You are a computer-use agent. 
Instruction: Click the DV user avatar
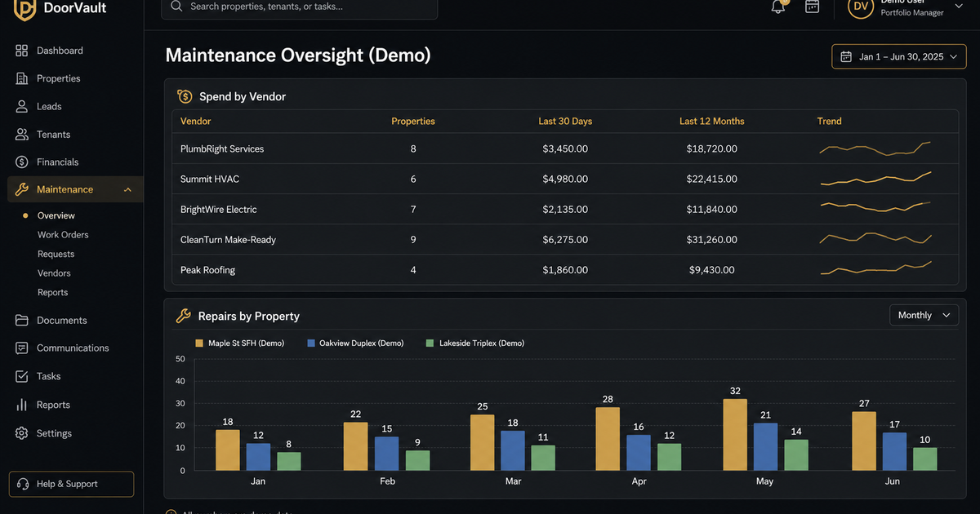pos(861,7)
